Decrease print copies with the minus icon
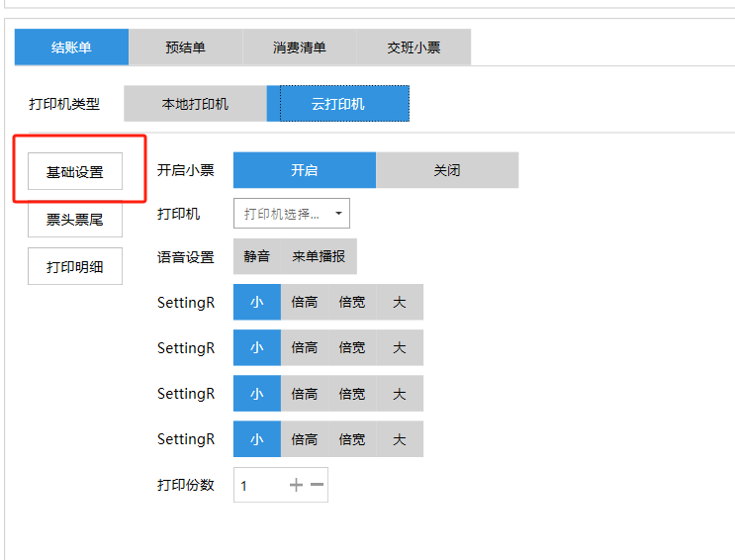 317,485
